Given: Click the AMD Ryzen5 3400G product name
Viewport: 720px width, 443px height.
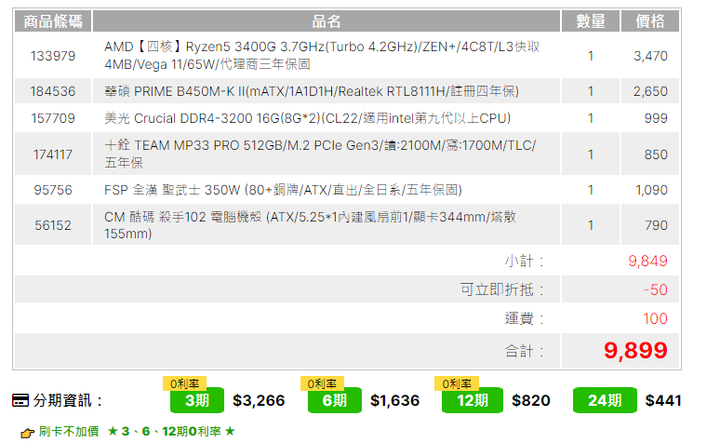Looking at the screenshot, I should 322,56.
